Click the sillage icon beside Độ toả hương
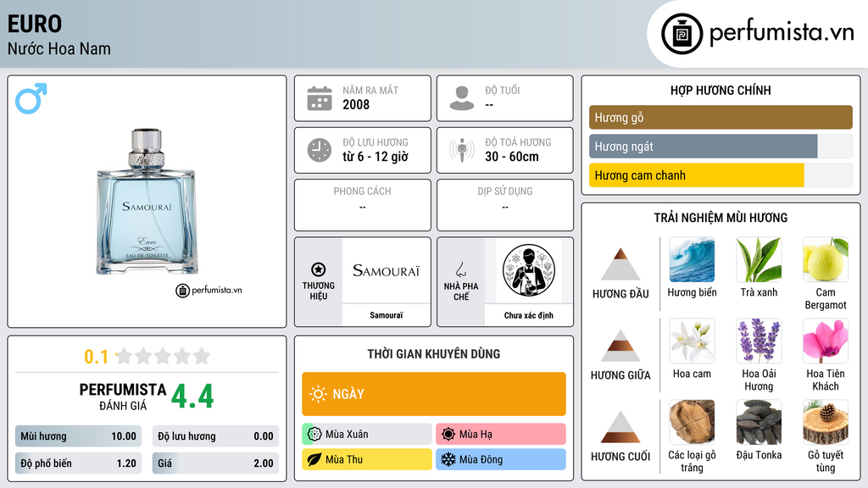The width and height of the screenshot is (868, 488). 462,150
